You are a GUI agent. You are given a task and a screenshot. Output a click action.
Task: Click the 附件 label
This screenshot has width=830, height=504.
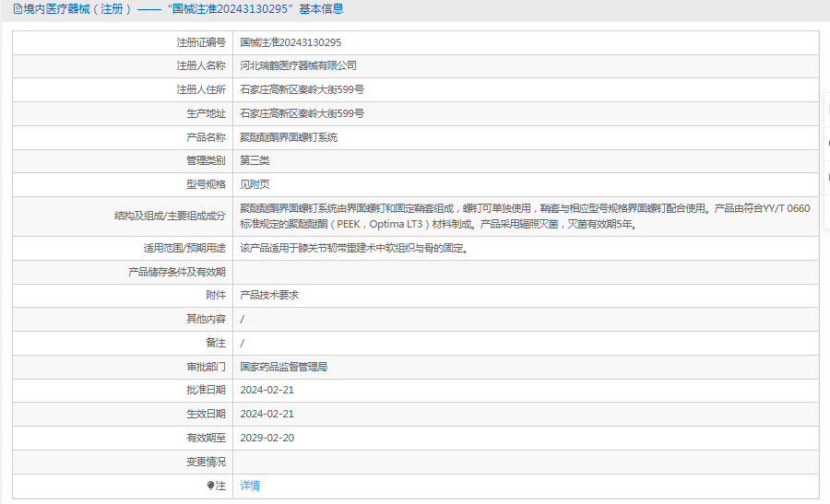point(216,295)
